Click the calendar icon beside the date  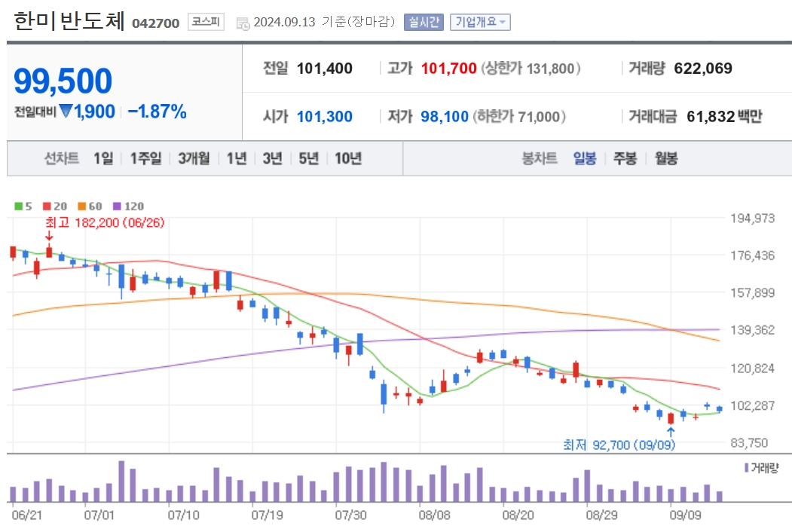243,23
